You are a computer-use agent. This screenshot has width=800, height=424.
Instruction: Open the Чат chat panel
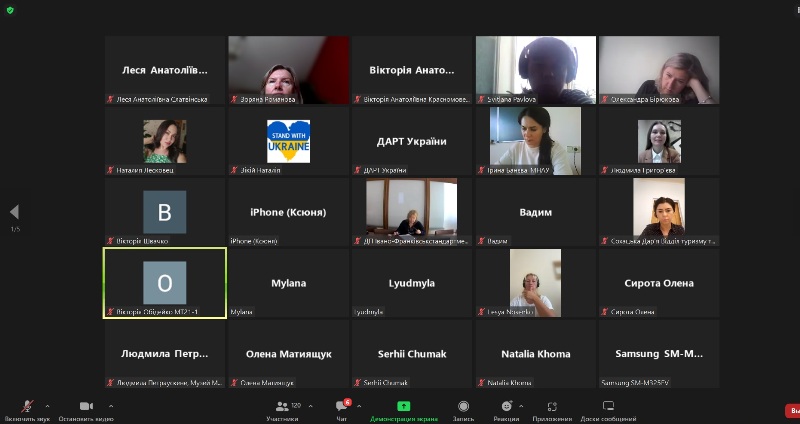pyautogui.click(x=341, y=410)
